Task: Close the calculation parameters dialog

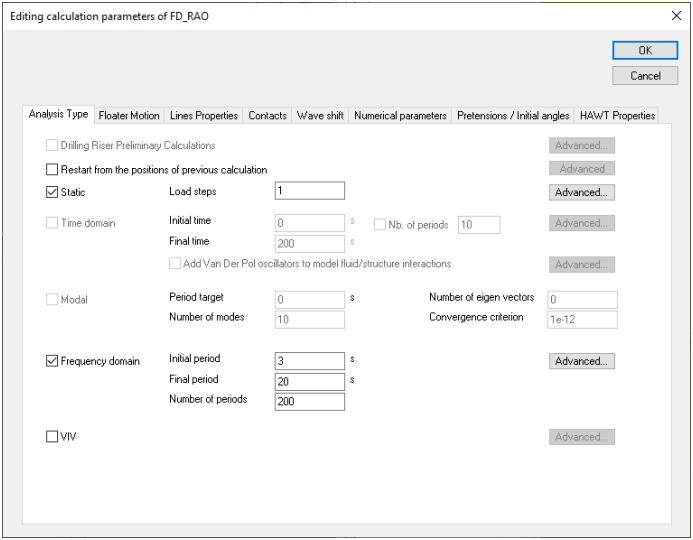Action: [x=675, y=17]
